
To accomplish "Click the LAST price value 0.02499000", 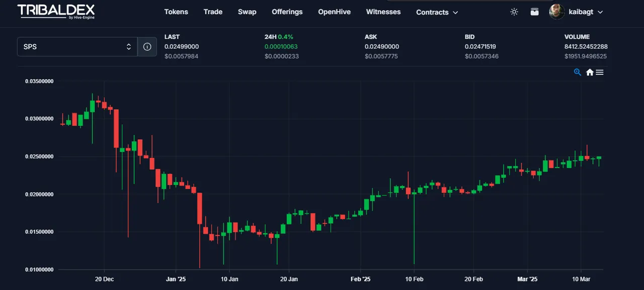I will (182, 47).
